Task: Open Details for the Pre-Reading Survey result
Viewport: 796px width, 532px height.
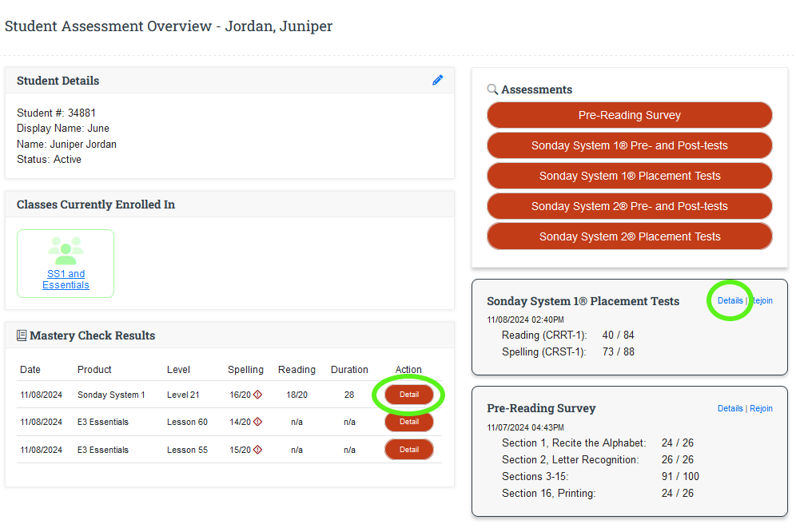Action: pyautogui.click(x=730, y=408)
